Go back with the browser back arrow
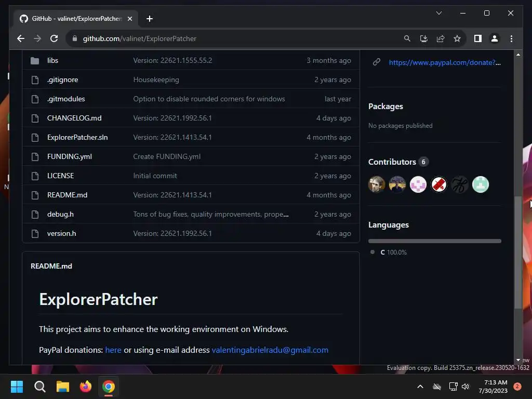 (x=21, y=38)
